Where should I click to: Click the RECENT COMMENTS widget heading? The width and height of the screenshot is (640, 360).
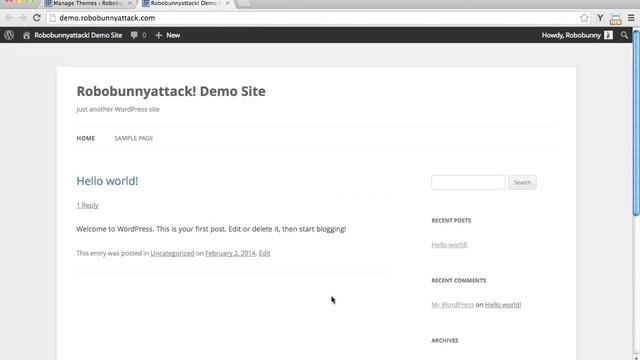pos(459,280)
